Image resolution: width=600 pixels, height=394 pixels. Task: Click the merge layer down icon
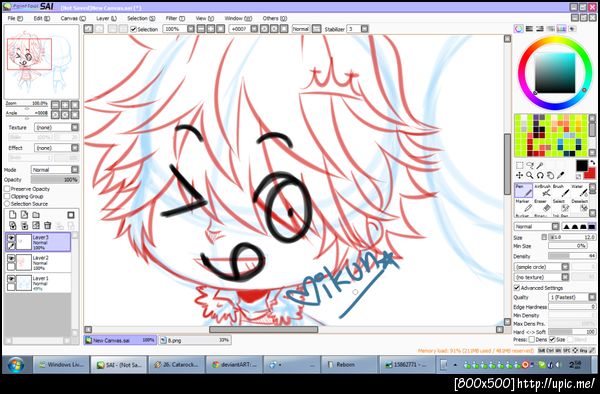24,225
